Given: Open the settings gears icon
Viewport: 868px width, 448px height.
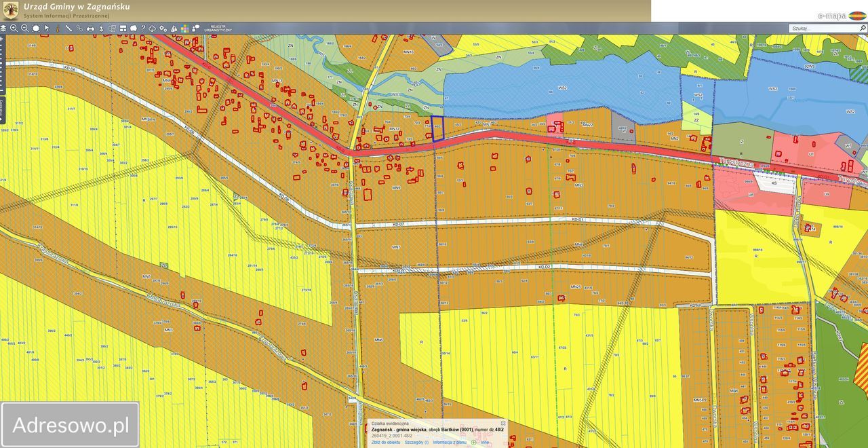Looking at the screenshot, I should 163,29.
